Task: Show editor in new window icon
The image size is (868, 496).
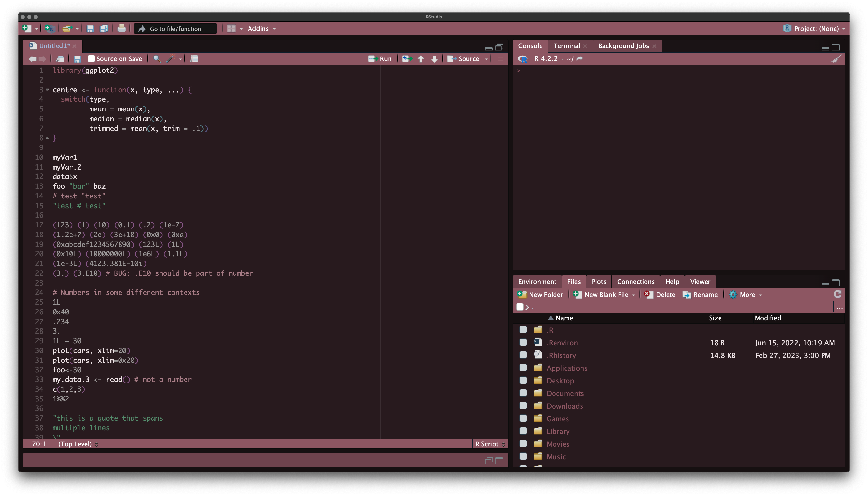Action: (60, 59)
